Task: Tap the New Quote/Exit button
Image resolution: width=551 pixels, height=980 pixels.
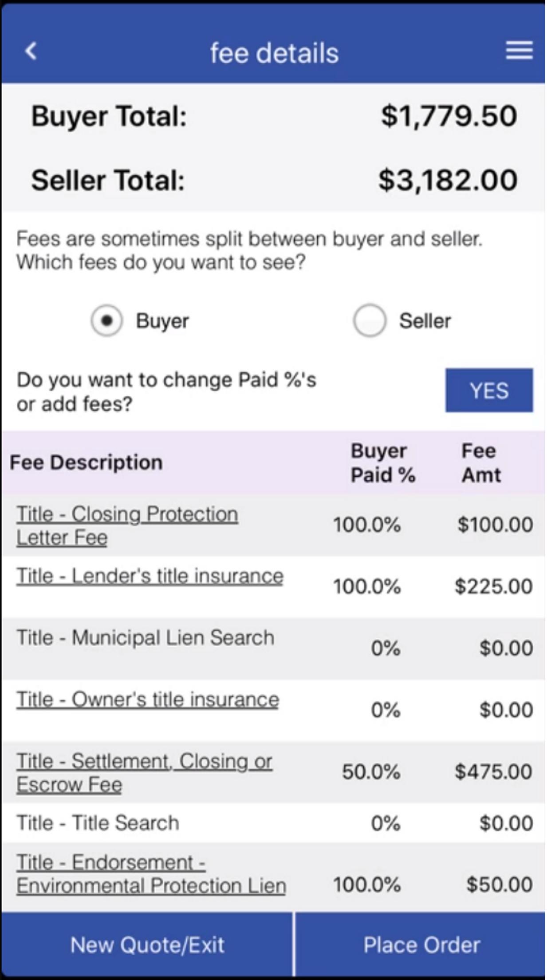Action: coord(147,945)
